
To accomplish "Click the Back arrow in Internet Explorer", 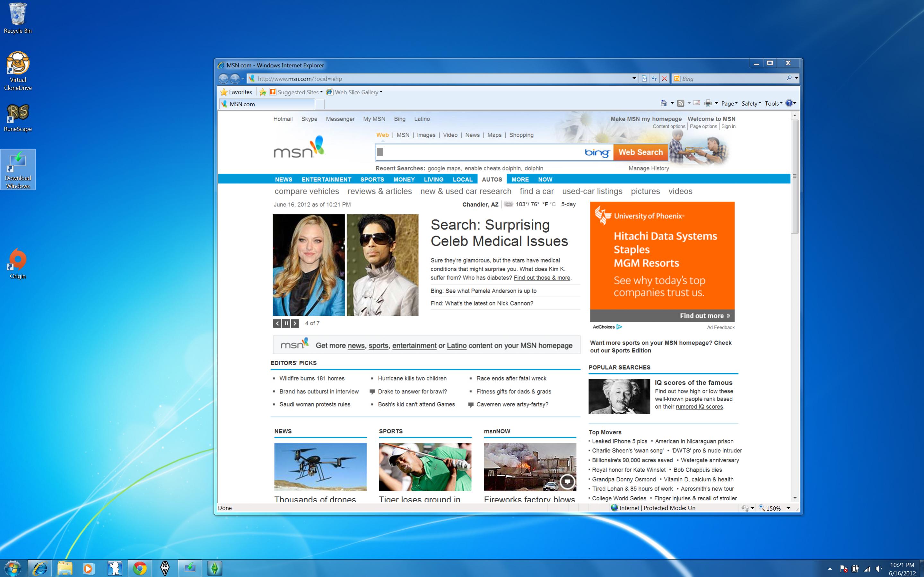I will pyautogui.click(x=223, y=79).
